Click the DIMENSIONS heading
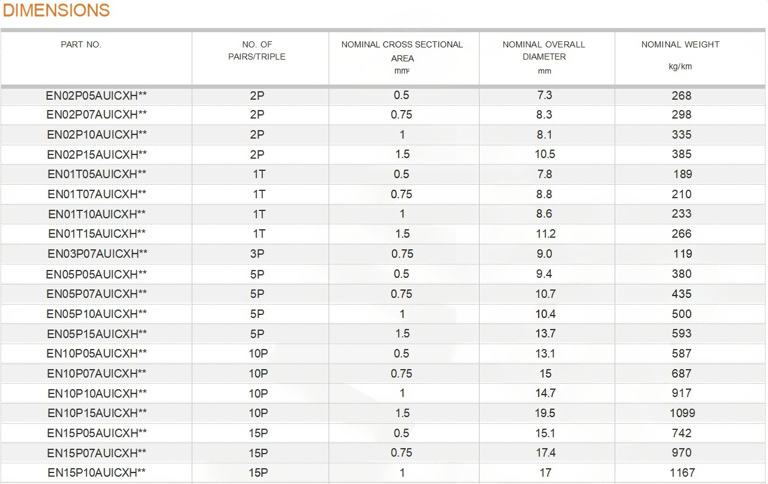The image size is (768, 484). point(56,10)
